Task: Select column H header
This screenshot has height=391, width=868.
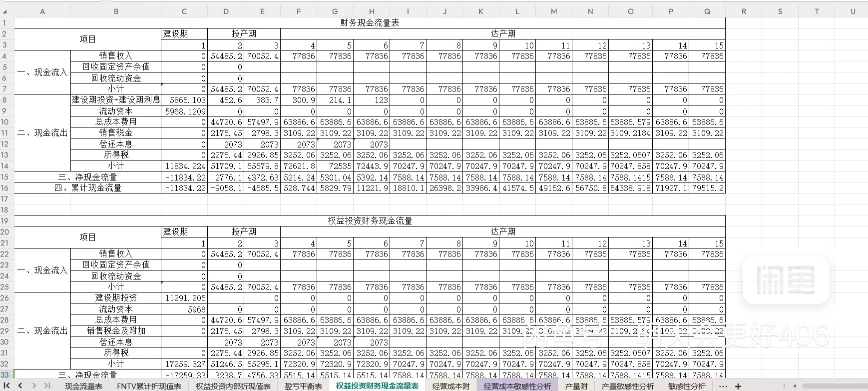Action: point(372,11)
